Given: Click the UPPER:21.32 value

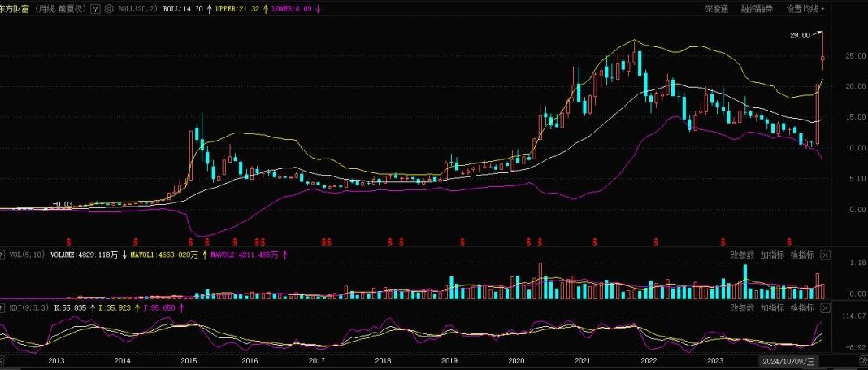Looking at the screenshot, I should click(x=237, y=9).
